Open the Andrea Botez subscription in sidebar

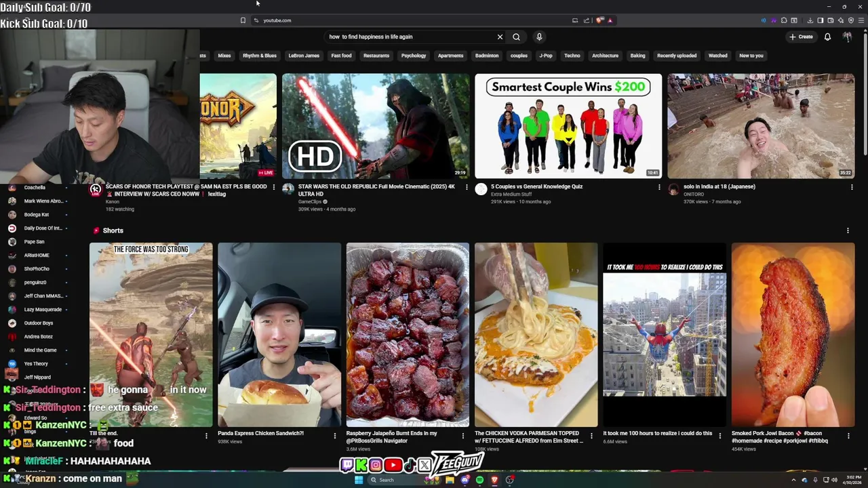tap(38, 336)
